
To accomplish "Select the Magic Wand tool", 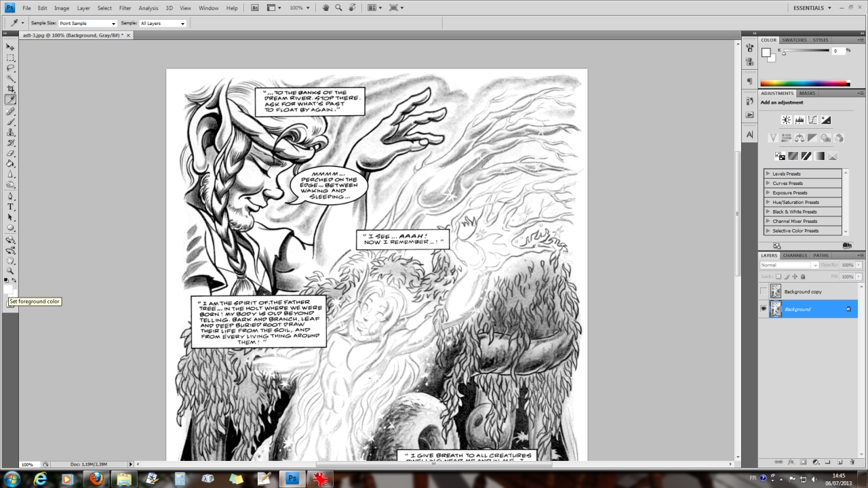I will (11, 79).
